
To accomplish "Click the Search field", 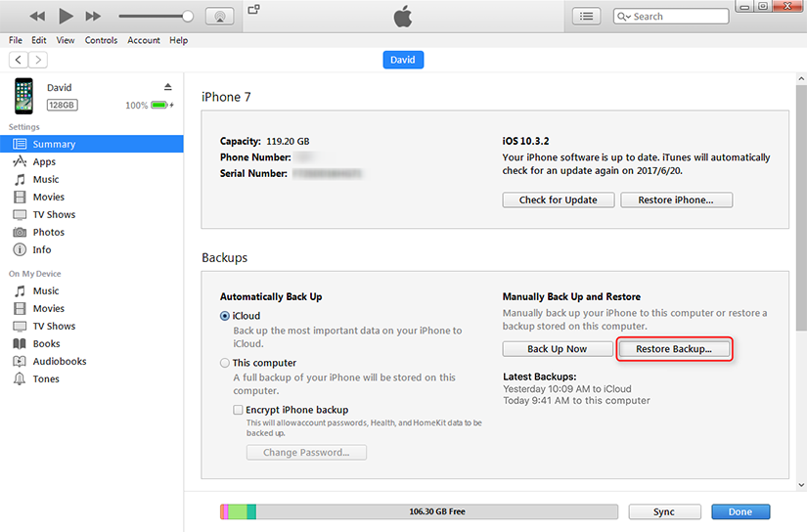I will click(x=671, y=17).
